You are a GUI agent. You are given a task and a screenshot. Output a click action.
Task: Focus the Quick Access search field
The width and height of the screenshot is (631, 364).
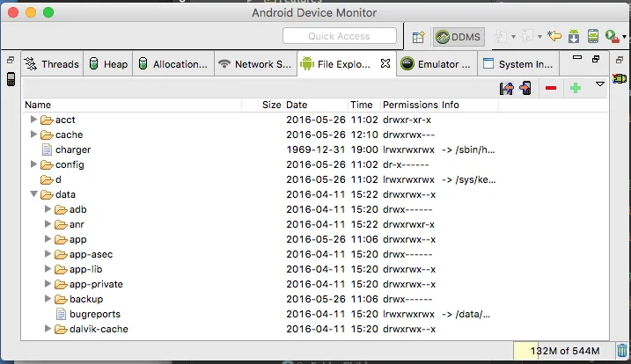(339, 36)
